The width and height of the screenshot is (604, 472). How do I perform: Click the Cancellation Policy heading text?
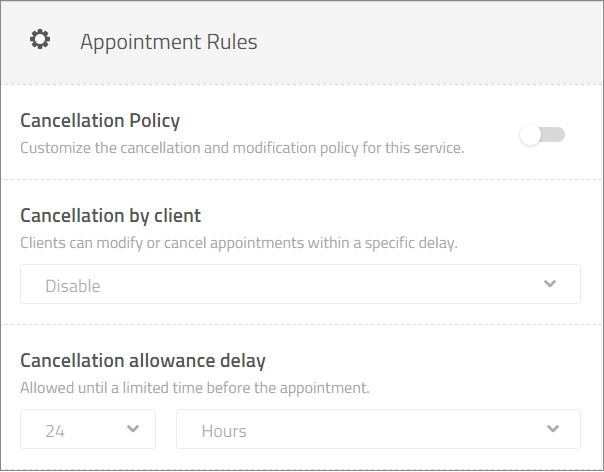pyautogui.click(x=100, y=121)
